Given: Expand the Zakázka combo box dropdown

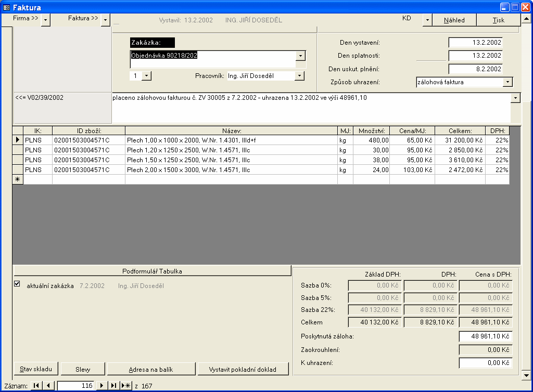Looking at the screenshot, I should (x=300, y=56).
